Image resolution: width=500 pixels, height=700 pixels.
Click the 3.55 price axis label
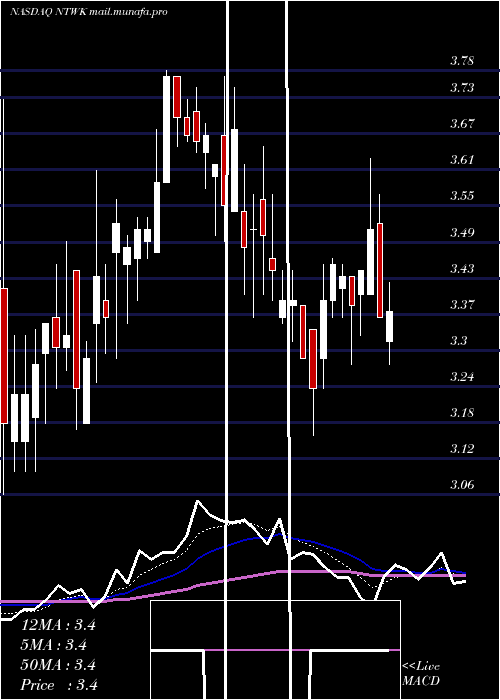tap(462, 196)
